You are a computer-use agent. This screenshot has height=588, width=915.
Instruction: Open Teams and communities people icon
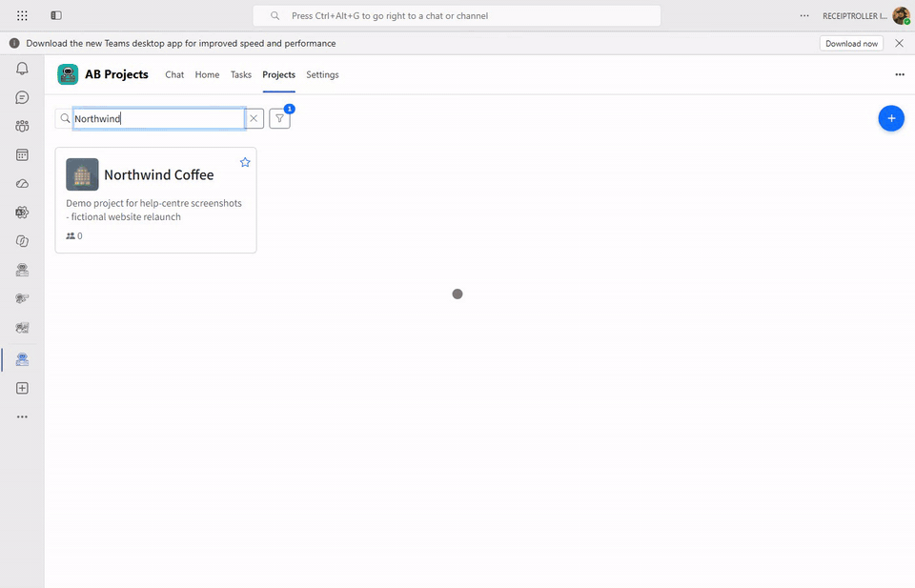22,126
